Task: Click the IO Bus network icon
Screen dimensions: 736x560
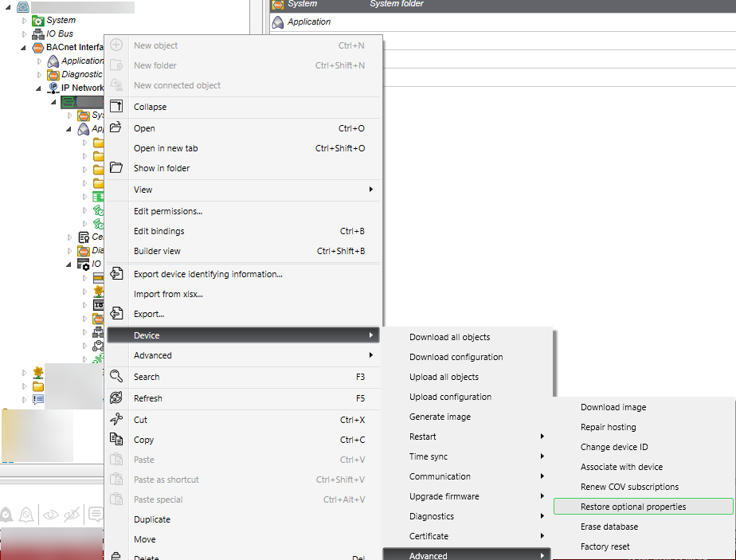Action: pyautogui.click(x=38, y=33)
